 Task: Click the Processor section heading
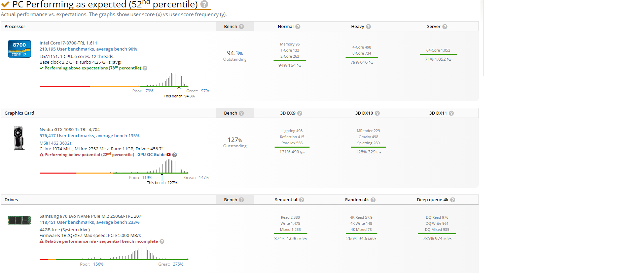pos(15,27)
